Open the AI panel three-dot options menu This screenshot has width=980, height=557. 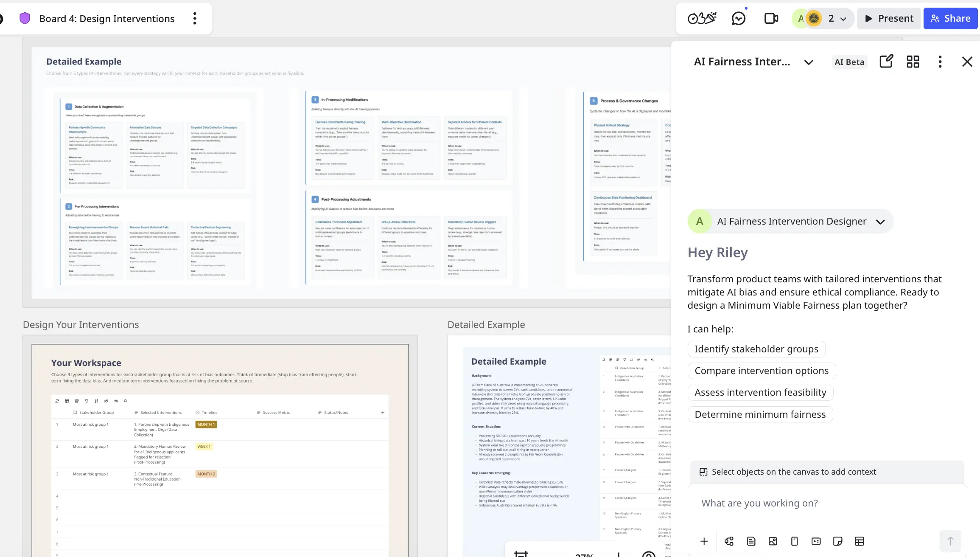click(x=940, y=62)
